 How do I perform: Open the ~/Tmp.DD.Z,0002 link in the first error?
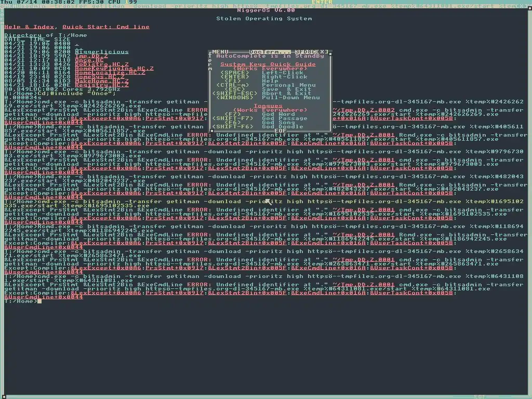point(364,110)
